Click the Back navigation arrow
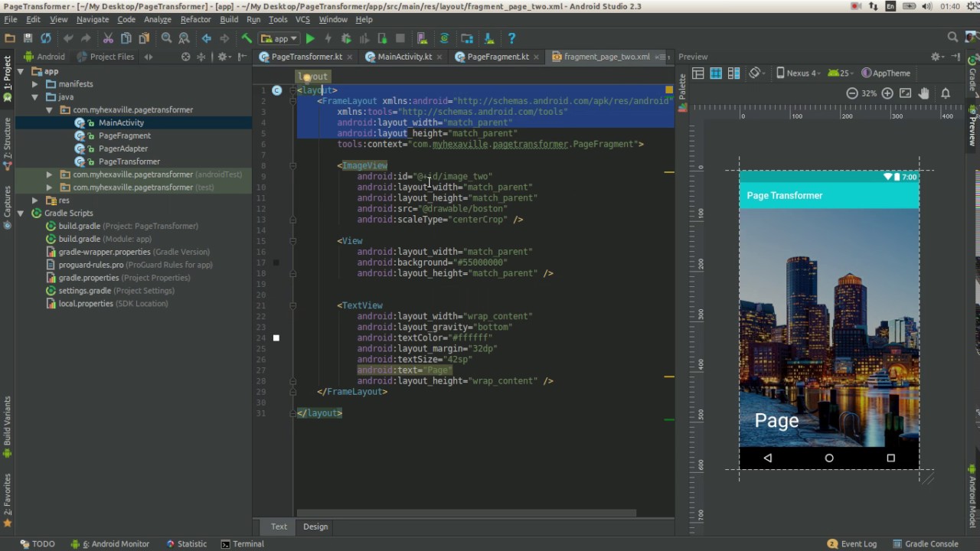 (x=207, y=38)
